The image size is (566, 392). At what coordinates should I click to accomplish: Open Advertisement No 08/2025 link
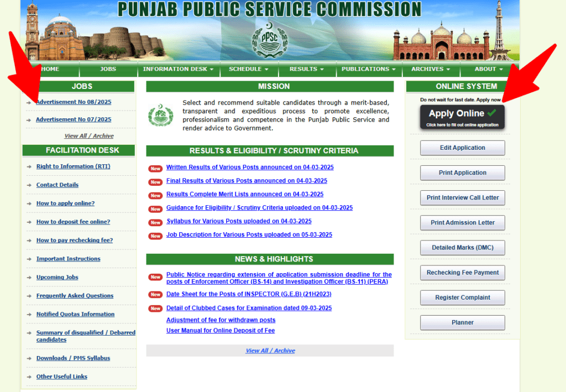point(74,102)
